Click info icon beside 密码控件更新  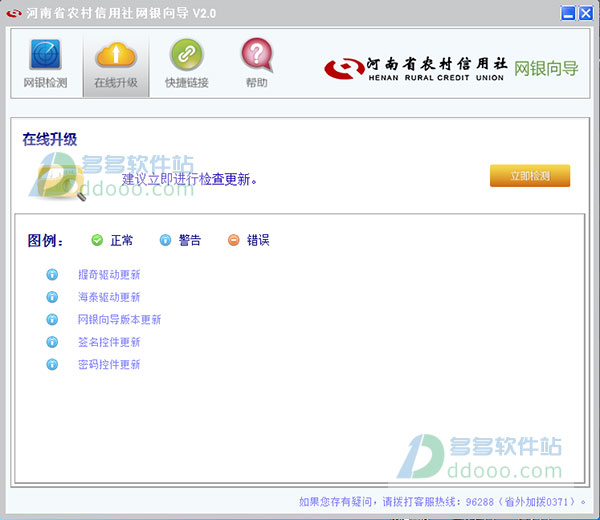click(x=52, y=364)
